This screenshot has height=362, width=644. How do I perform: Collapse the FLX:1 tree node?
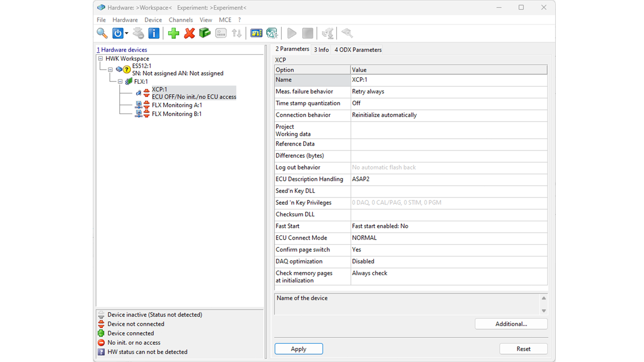pos(120,81)
